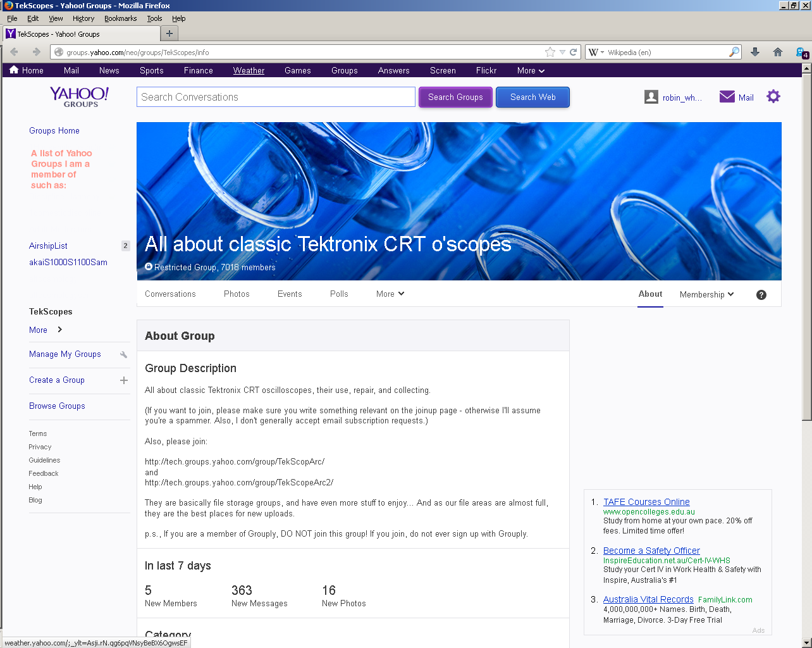Viewport: 812px width, 648px height.
Task: Click the restricted group lock icon
Action: point(149,267)
